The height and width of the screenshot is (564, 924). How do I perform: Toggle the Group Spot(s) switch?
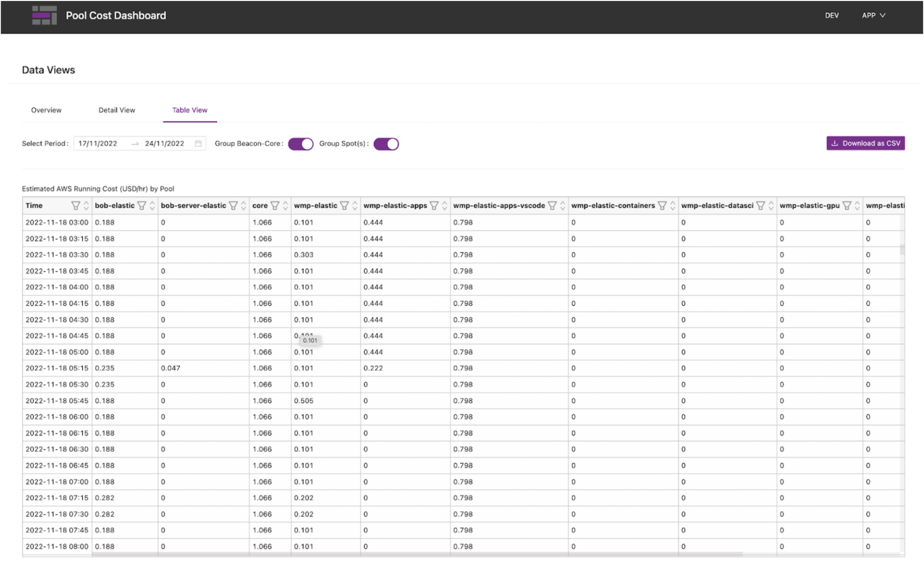pos(386,144)
